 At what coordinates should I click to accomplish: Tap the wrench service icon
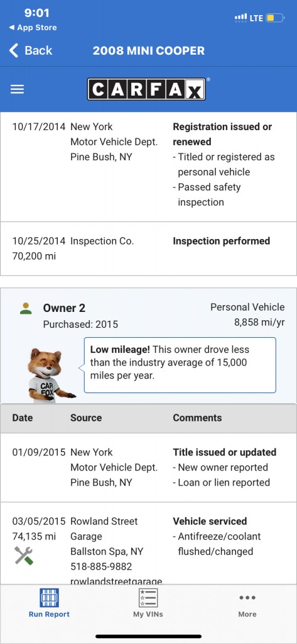coord(24,555)
